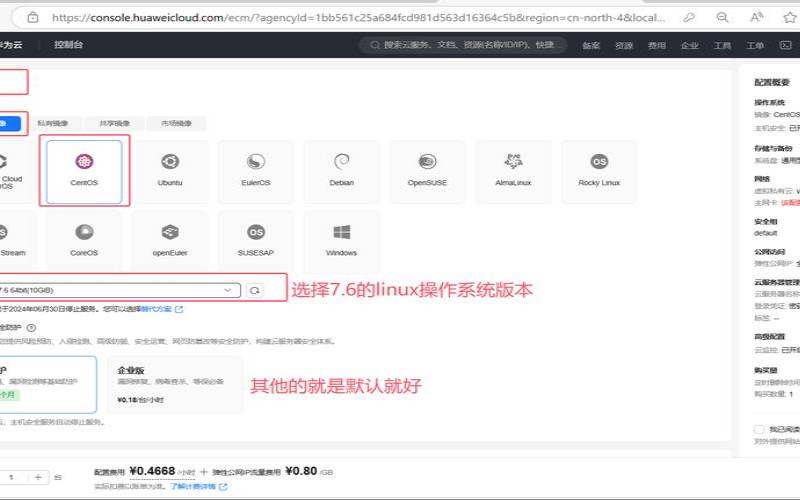The height and width of the screenshot is (500, 800).
Task: Select the AlmaLinux image tile
Action: [x=513, y=171]
